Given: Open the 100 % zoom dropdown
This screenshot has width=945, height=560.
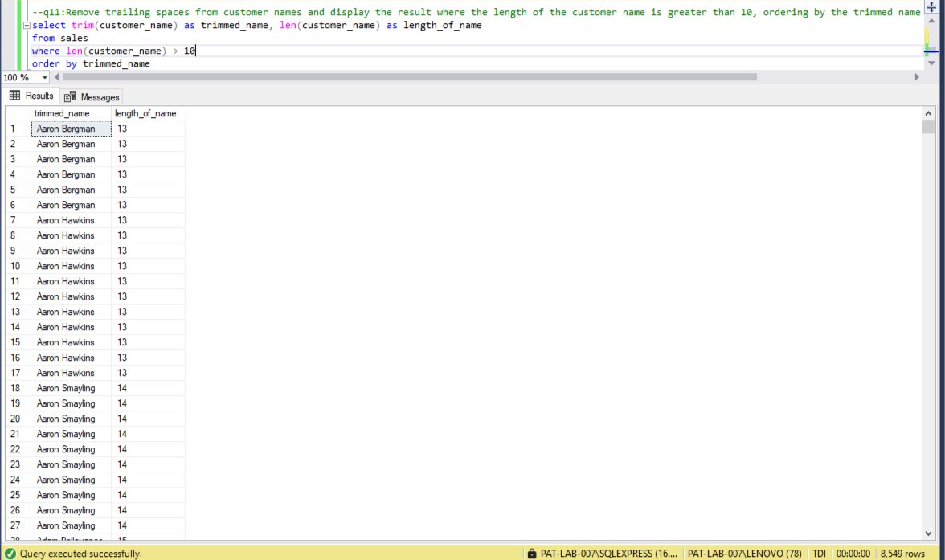Looking at the screenshot, I should 45,77.
